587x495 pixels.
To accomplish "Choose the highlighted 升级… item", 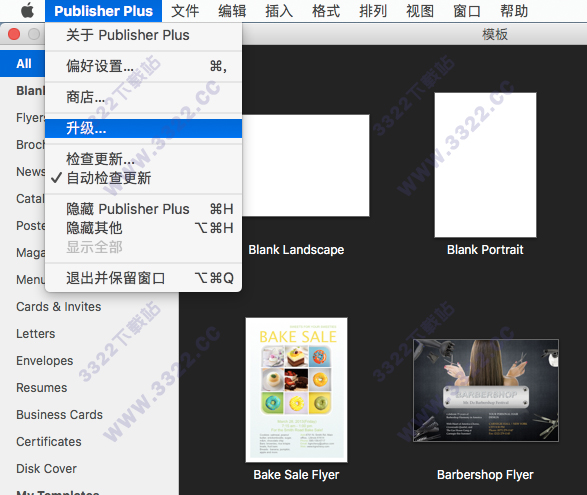I will [143, 128].
